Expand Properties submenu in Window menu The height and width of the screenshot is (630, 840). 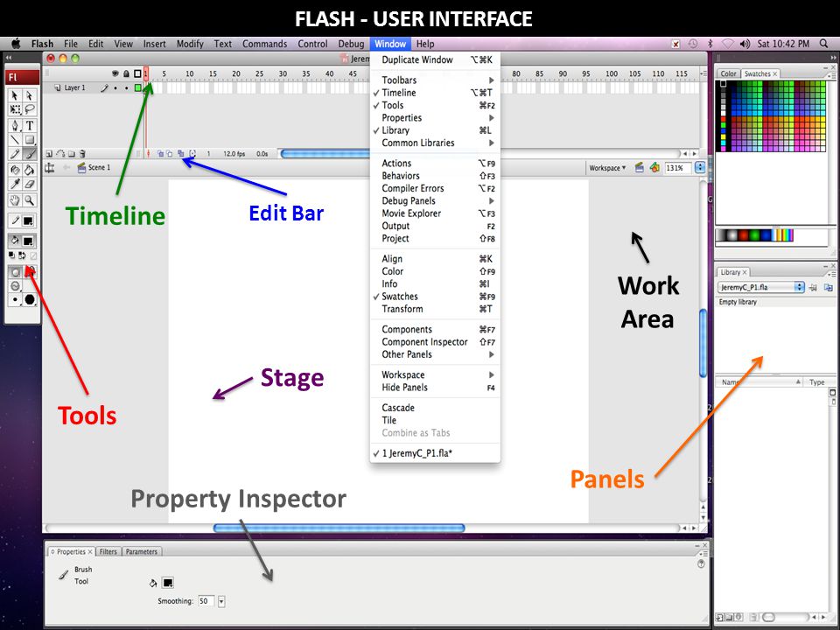[x=435, y=118]
